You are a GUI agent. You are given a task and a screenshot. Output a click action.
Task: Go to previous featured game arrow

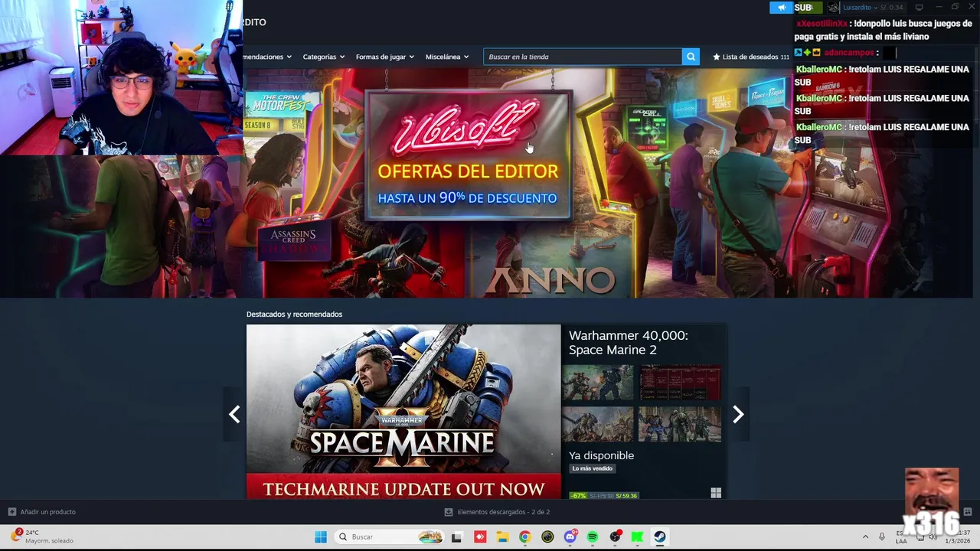point(234,414)
